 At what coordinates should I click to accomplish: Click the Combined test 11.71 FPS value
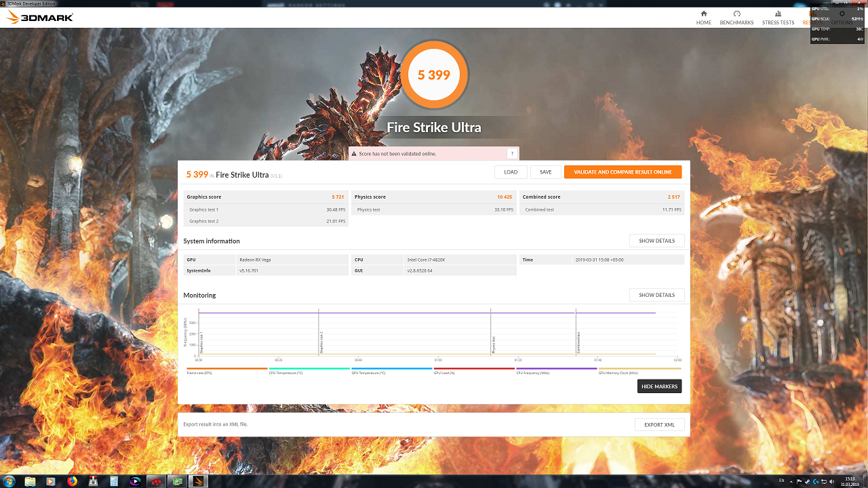[x=672, y=209]
